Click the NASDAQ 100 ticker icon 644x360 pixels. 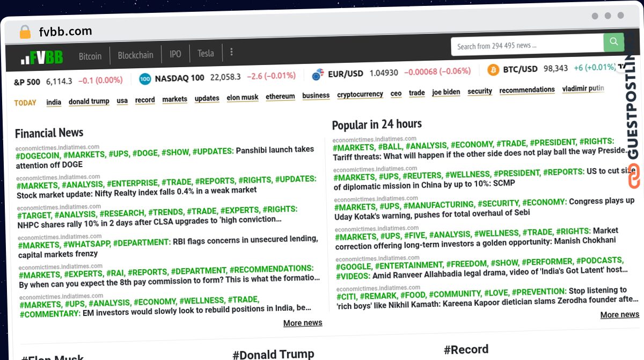[145, 79]
